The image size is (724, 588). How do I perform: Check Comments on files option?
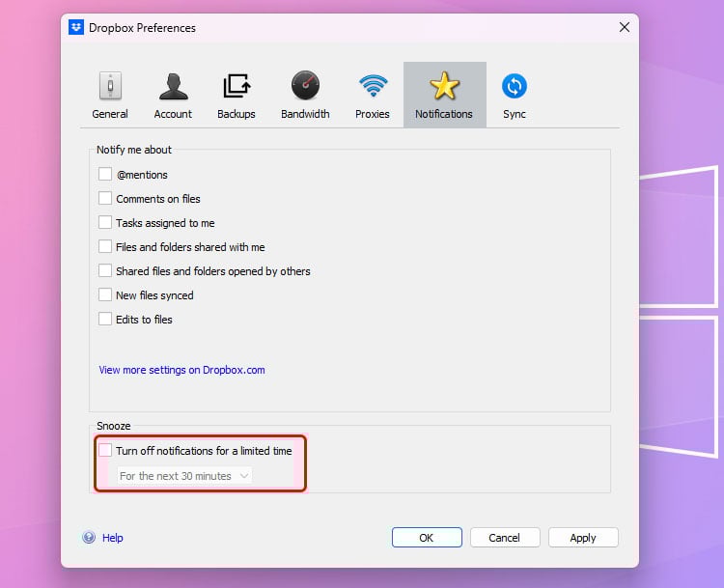click(105, 198)
